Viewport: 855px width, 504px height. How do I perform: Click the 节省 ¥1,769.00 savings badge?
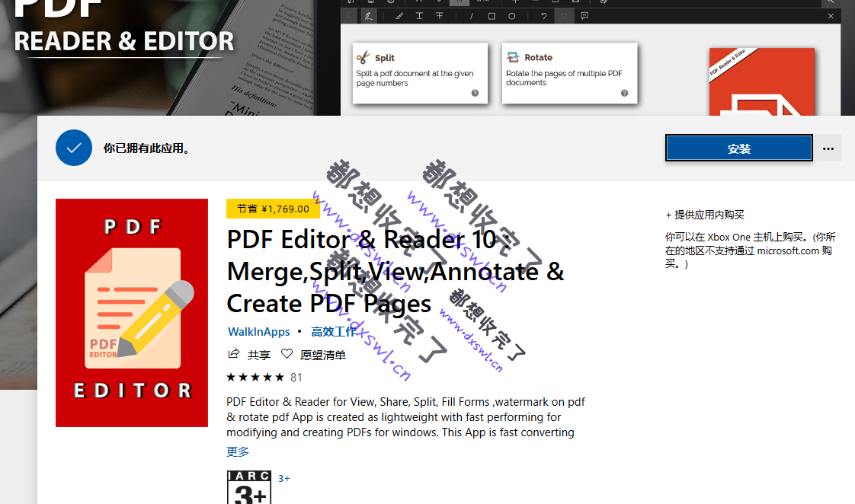coord(273,209)
